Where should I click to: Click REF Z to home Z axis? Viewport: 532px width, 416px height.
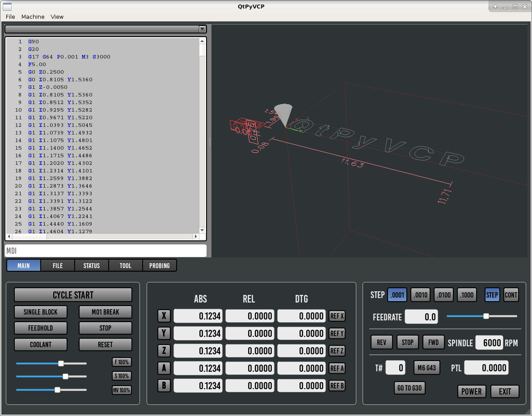point(337,351)
